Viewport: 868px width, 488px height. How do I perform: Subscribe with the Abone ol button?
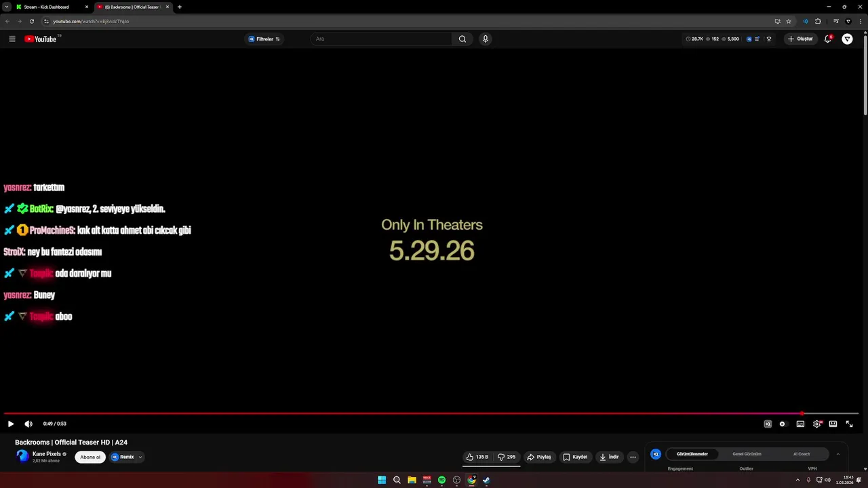(90, 457)
